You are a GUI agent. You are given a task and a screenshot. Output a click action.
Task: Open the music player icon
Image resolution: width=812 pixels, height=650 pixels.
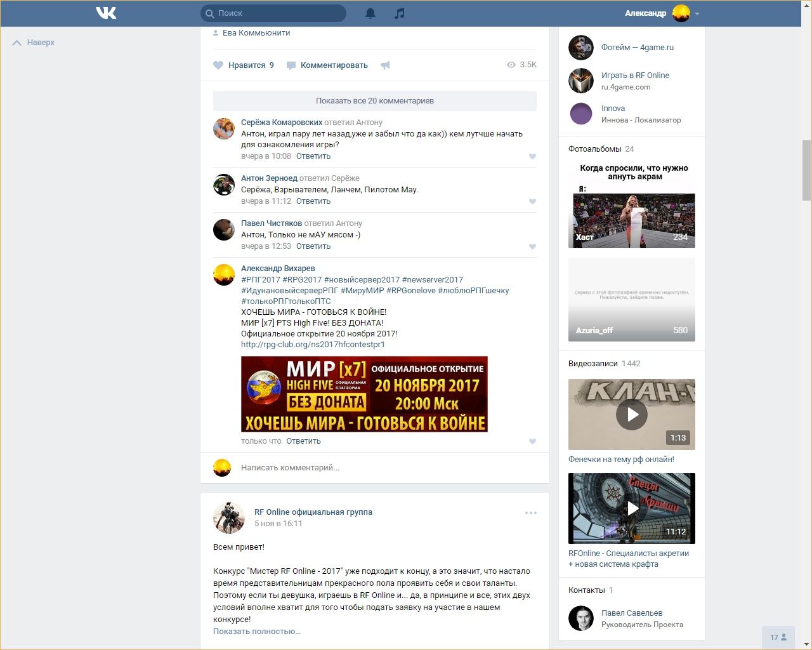pyautogui.click(x=399, y=13)
